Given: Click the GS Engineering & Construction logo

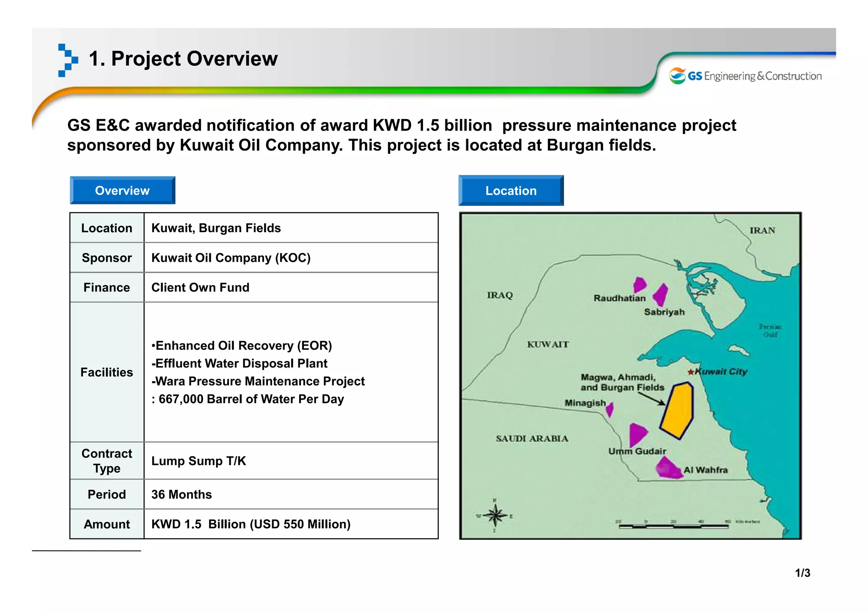Looking at the screenshot, I should 745,76.
